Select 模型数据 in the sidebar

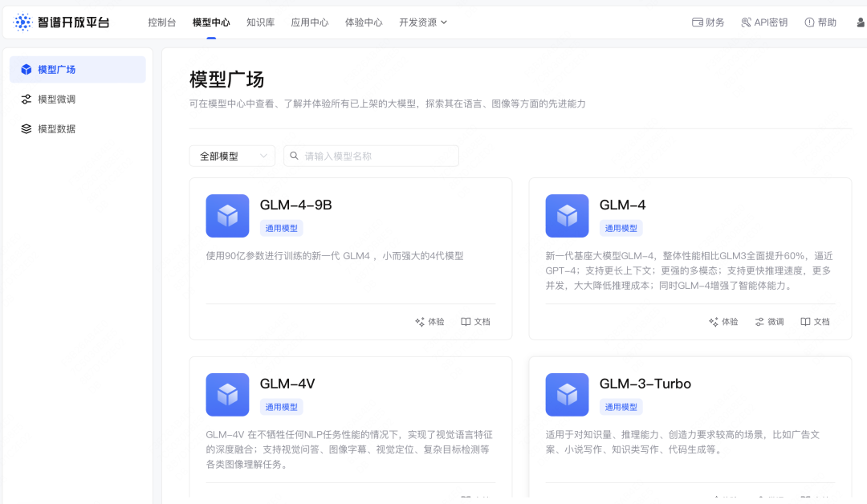56,129
